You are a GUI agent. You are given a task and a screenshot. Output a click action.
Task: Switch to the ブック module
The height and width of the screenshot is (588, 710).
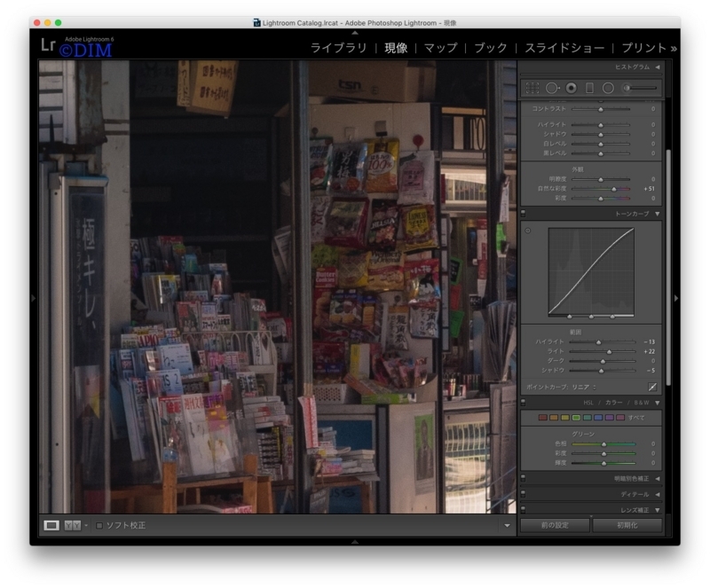coord(491,48)
